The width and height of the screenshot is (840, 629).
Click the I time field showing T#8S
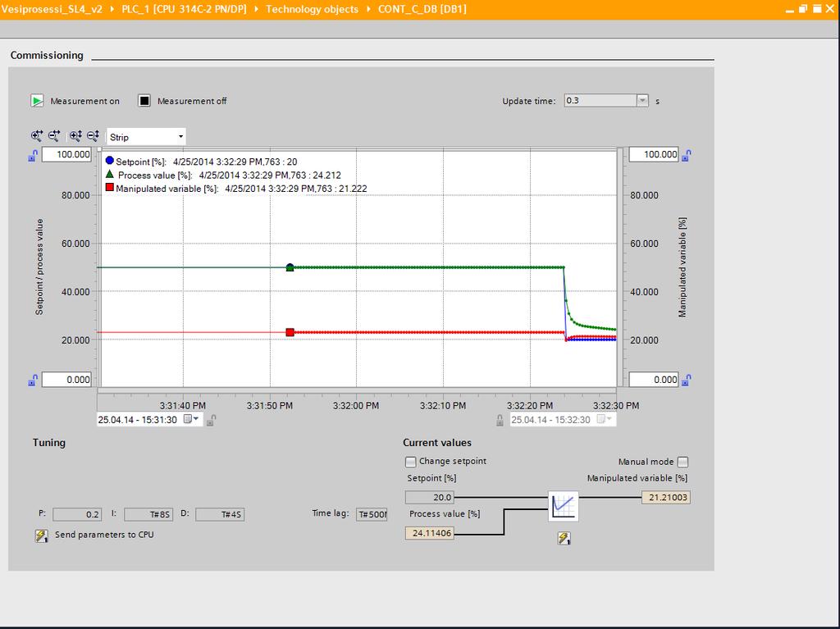148,514
